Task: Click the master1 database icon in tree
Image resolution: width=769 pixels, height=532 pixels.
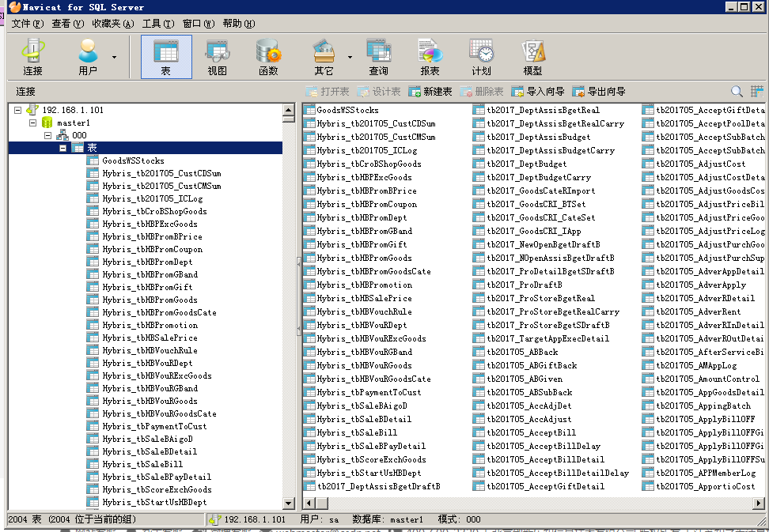Action: 47,123
